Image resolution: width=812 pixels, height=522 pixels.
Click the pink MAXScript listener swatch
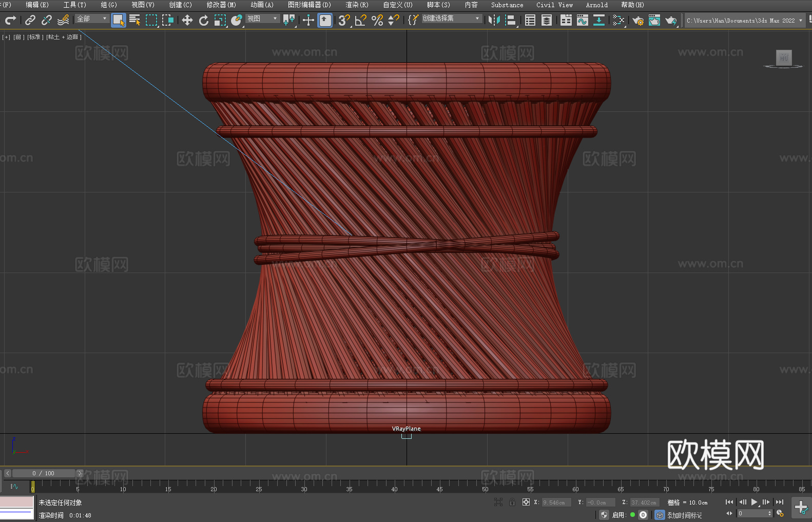pyautogui.click(x=17, y=502)
